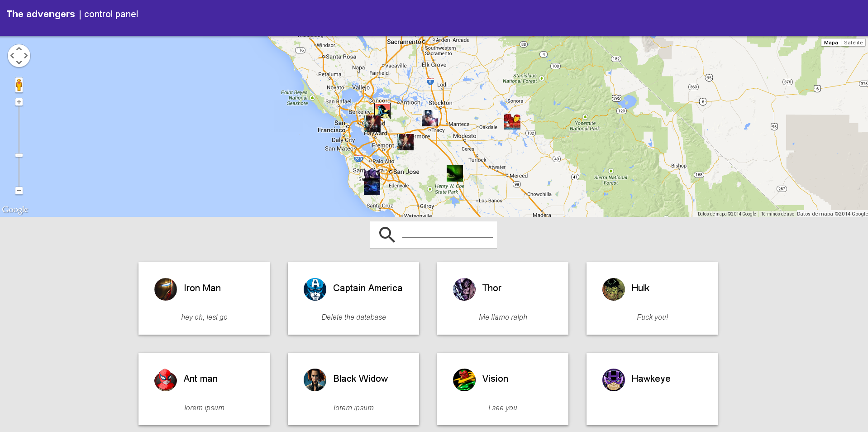Screen dimensions: 868x432
Task: Pan the map down with the arrow control
Action: pyautogui.click(x=19, y=62)
